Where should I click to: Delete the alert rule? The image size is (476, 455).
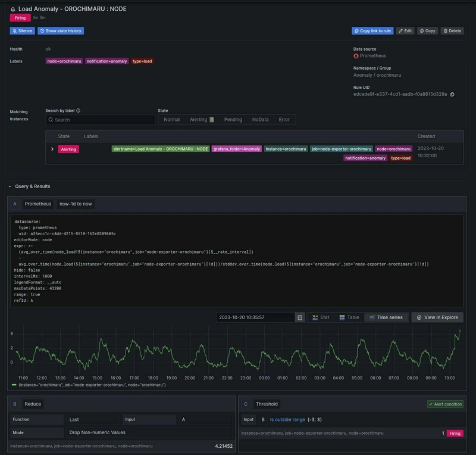tap(452, 31)
